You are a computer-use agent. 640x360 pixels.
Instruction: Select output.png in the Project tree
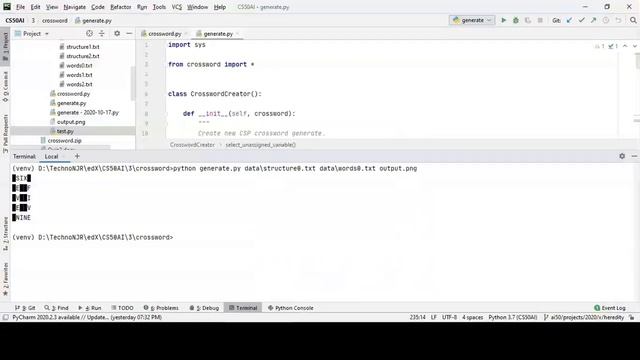pos(71,122)
